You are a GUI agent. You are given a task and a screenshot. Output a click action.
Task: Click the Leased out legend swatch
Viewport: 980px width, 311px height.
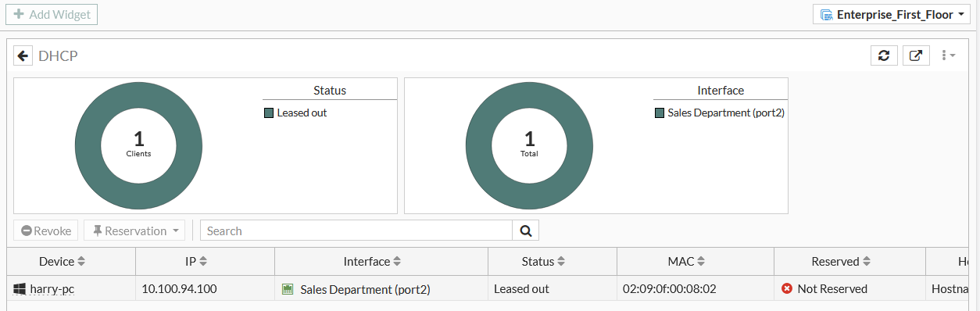click(269, 113)
